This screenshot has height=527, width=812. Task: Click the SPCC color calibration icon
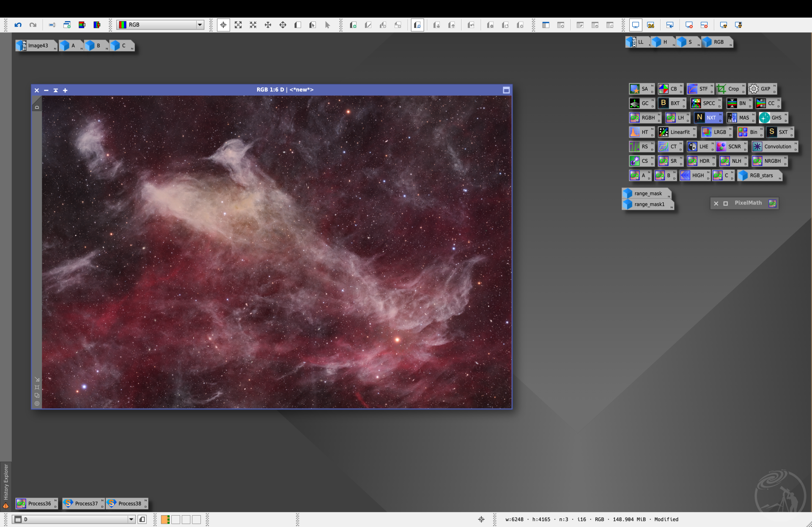(705, 103)
